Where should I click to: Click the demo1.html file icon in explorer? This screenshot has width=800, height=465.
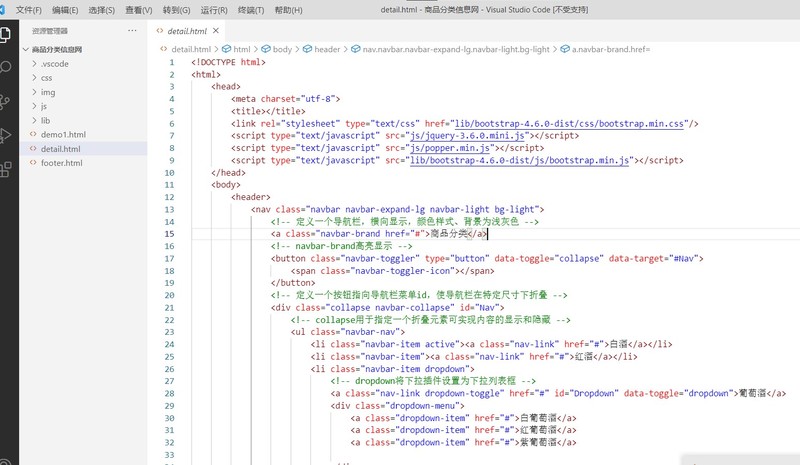pyautogui.click(x=33, y=134)
